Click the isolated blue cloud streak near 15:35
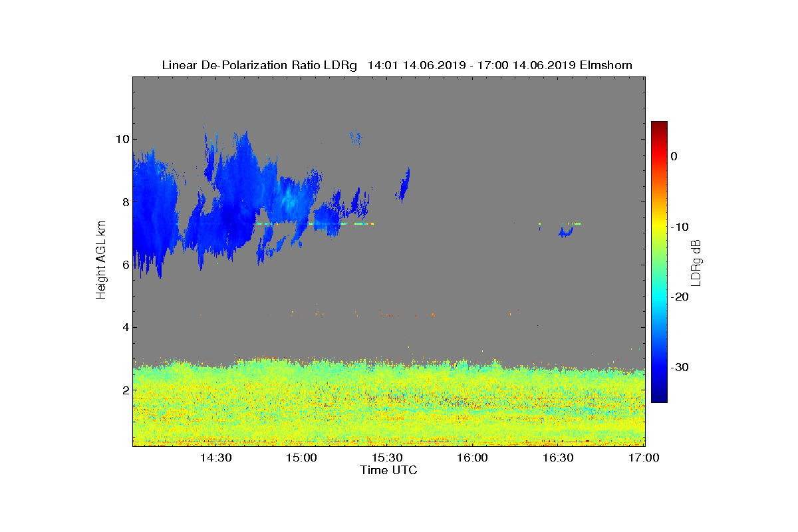The width and height of the screenshot is (798, 532). pos(402,184)
